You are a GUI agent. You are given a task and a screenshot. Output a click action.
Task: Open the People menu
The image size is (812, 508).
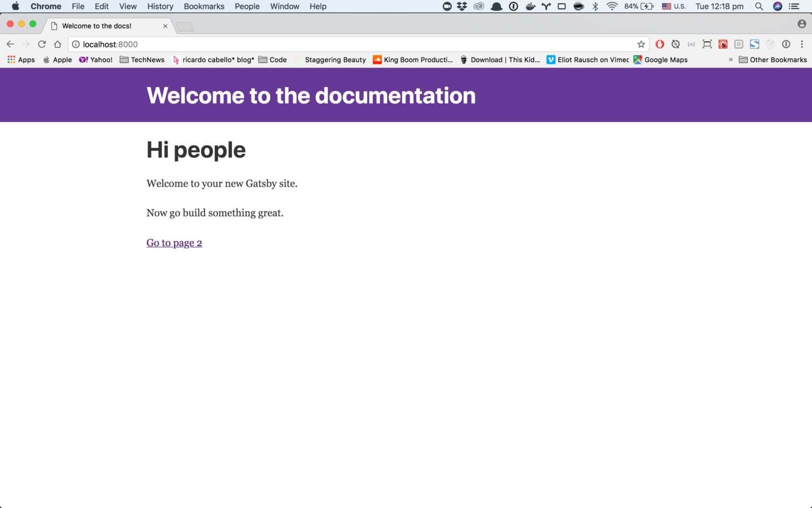(247, 6)
